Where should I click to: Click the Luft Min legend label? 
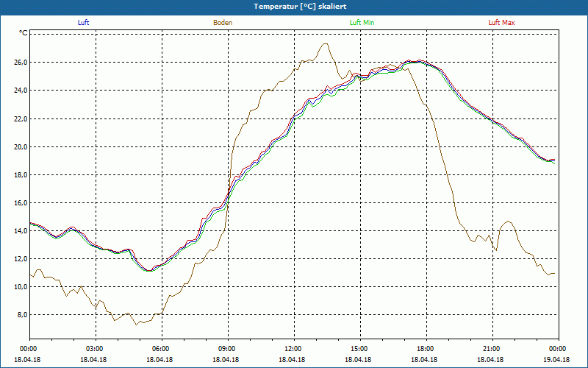pyautogui.click(x=362, y=23)
